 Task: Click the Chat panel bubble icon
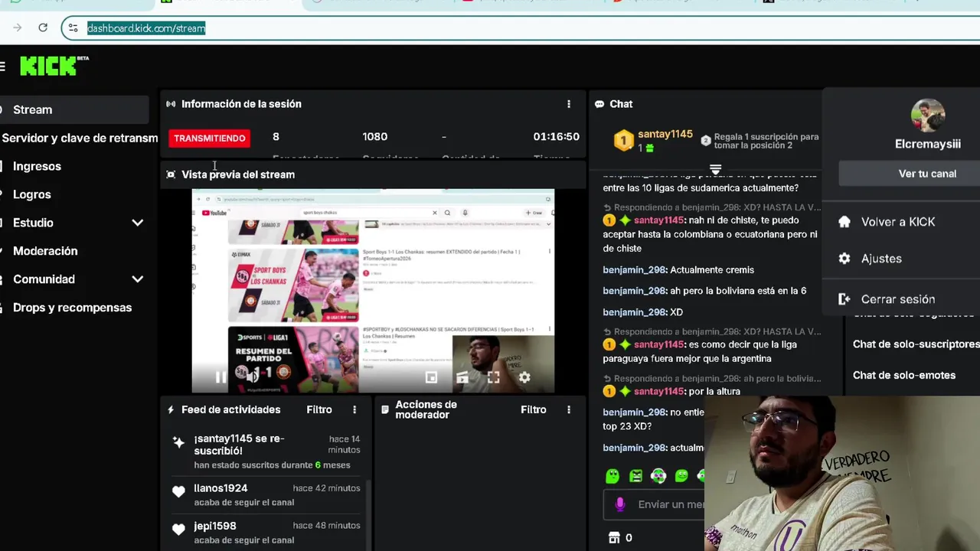(x=600, y=104)
